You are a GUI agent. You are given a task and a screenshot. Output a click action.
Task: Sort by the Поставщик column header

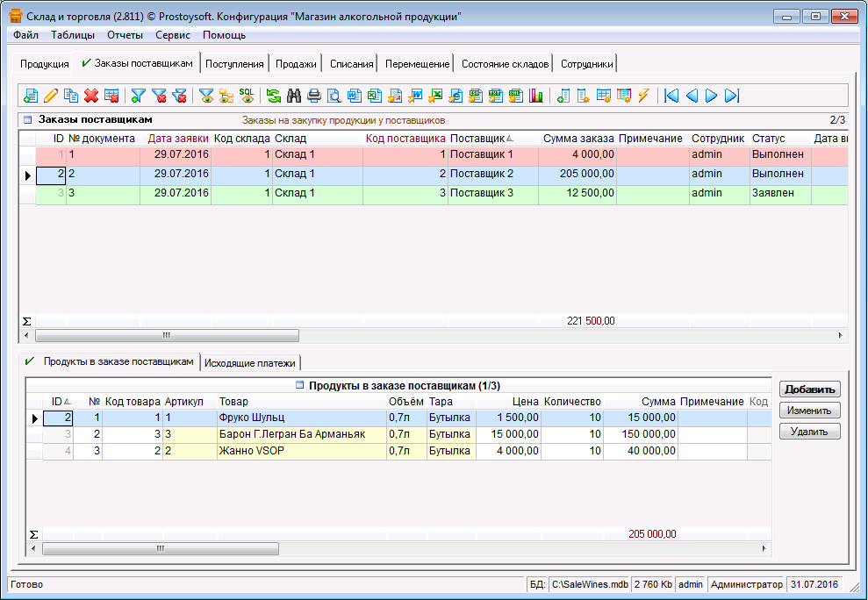coord(478,139)
